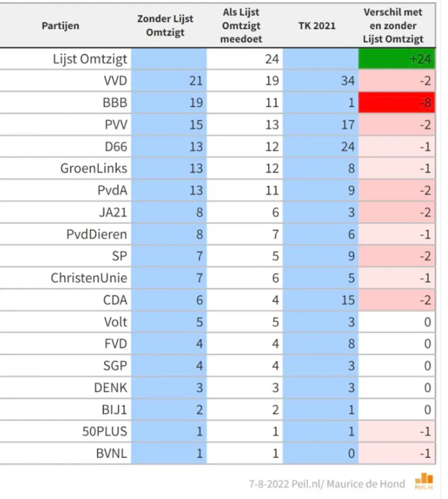Select the Lijst Omtzigt row label

coord(90,59)
